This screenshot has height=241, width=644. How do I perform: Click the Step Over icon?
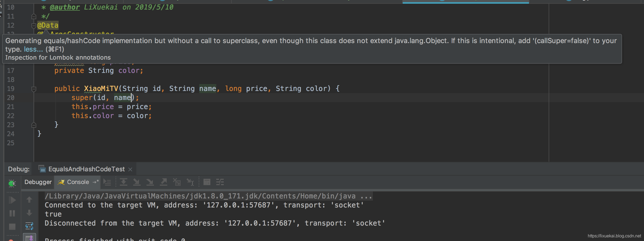click(x=123, y=182)
